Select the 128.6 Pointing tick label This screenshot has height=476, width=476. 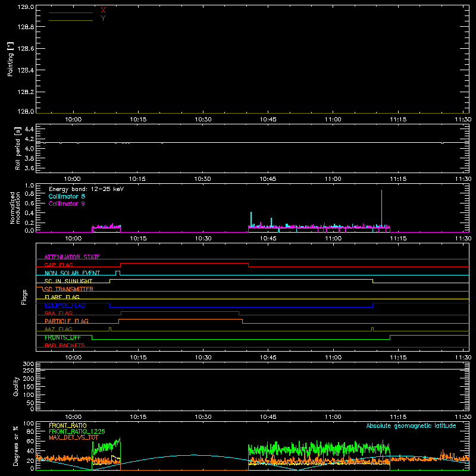click(x=26, y=49)
